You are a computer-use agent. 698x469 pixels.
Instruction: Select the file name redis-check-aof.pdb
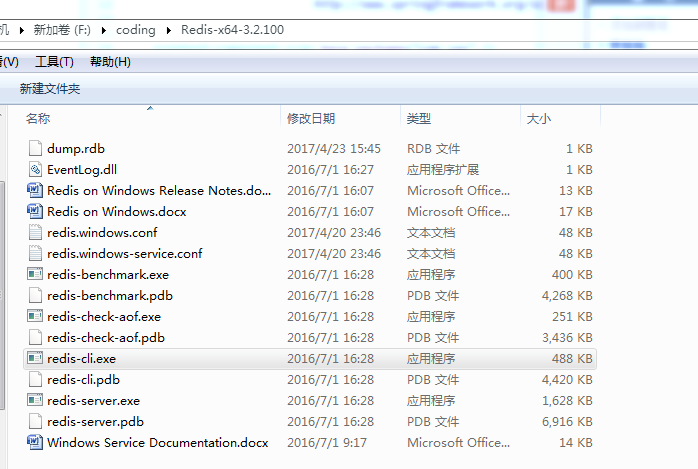click(106, 337)
